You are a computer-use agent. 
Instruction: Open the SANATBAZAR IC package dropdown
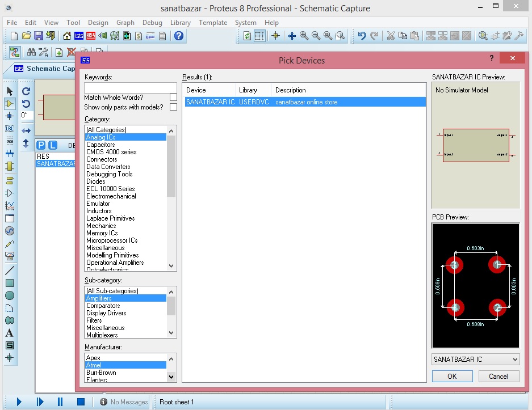475,359
